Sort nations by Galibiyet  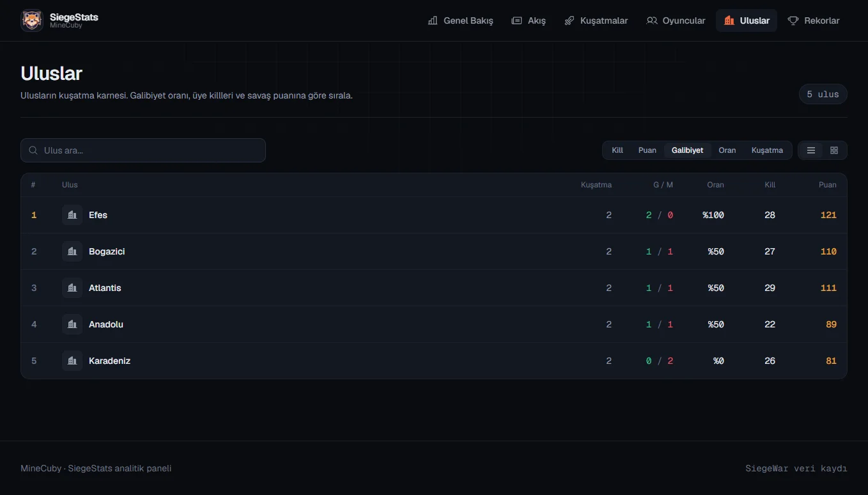(x=687, y=150)
